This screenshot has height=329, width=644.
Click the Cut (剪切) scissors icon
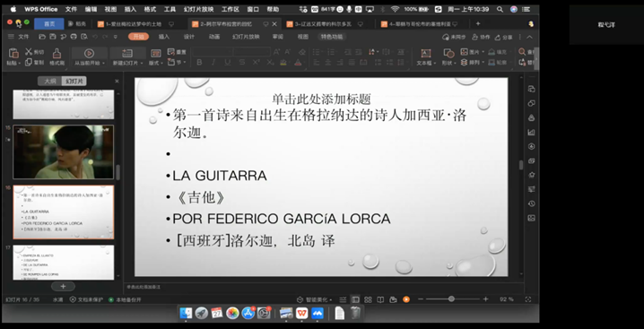(29, 52)
